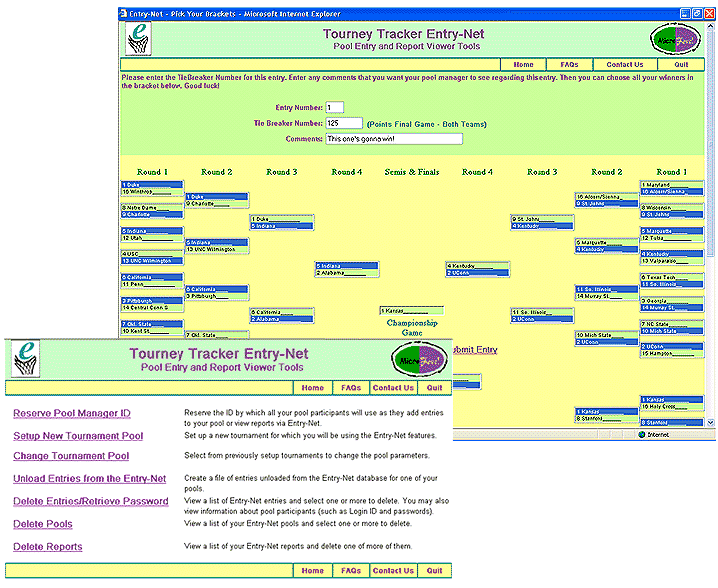Viewport: 718px width, 588px height.
Task: Click the MicroFest oval logo in the bracket window
Action: coord(675,40)
